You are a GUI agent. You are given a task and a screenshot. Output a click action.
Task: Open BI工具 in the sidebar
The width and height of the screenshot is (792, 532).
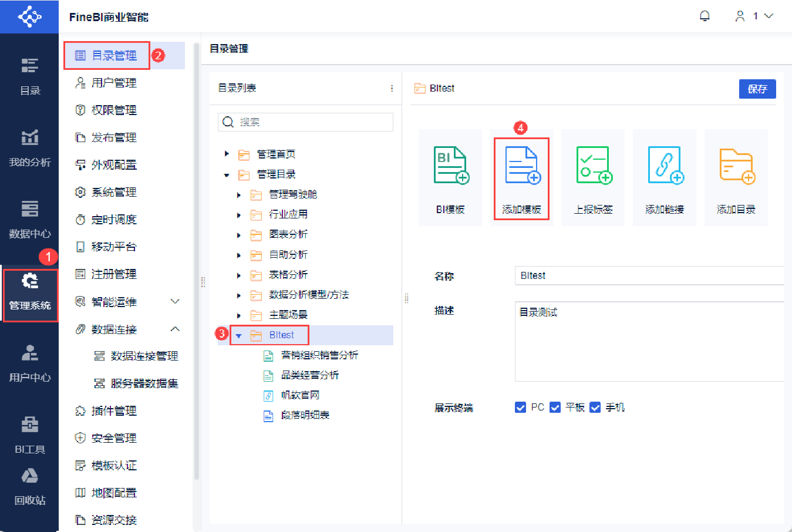(x=29, y=435)
